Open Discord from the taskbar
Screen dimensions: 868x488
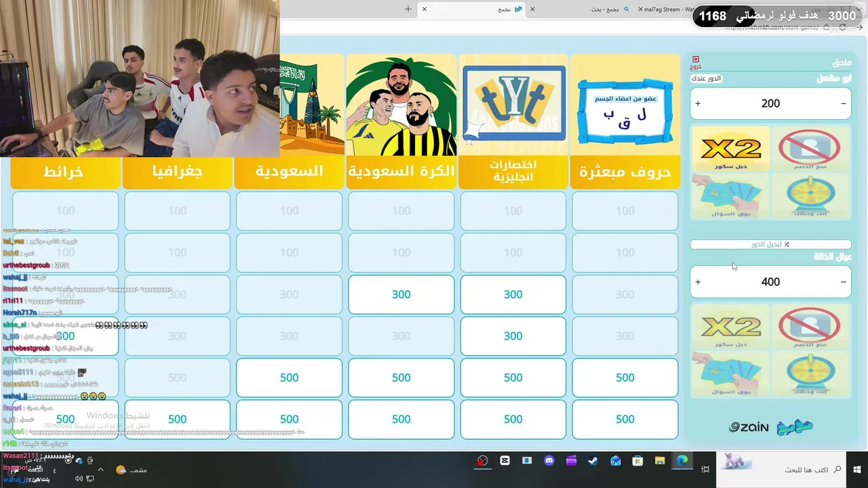pyautogui.click(x=549, y=461)
